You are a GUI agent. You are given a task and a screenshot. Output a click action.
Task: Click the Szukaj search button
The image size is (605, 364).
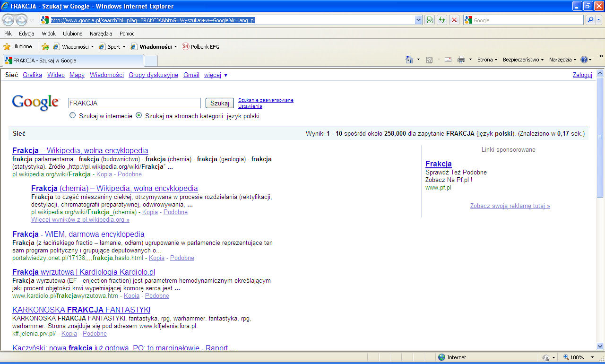[219, 103]
